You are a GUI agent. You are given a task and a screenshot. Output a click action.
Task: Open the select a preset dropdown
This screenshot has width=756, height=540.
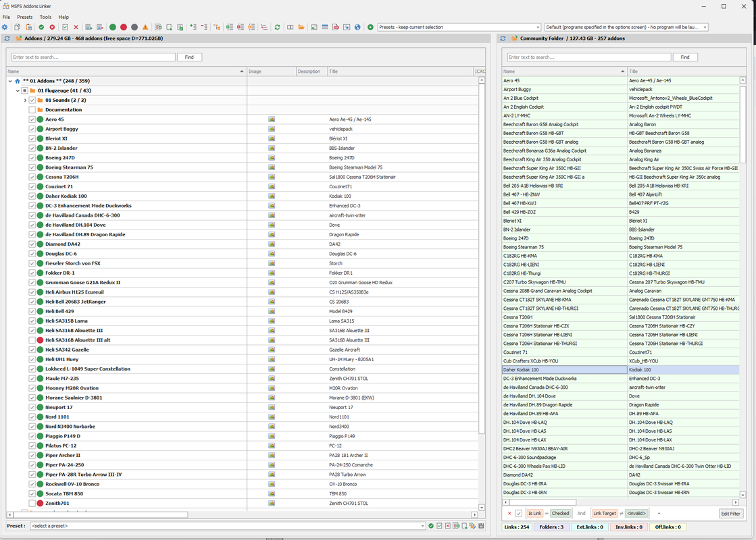228,526
